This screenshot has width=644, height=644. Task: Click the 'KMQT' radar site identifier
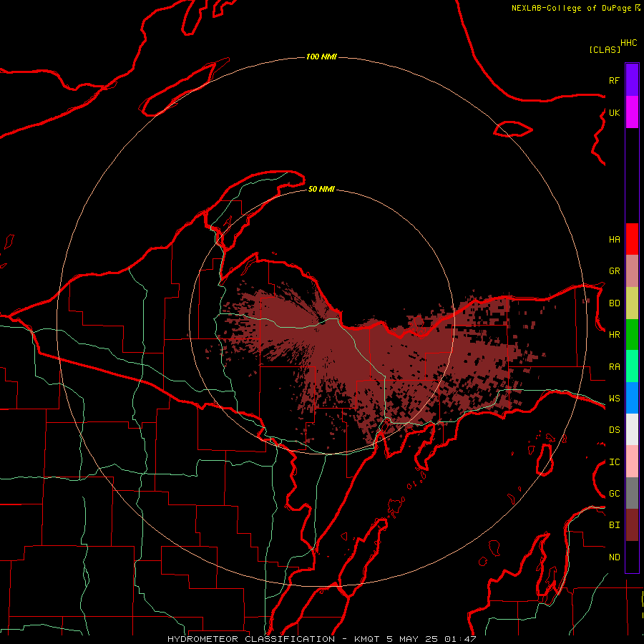pyautogui.click(x=367, y=639)
